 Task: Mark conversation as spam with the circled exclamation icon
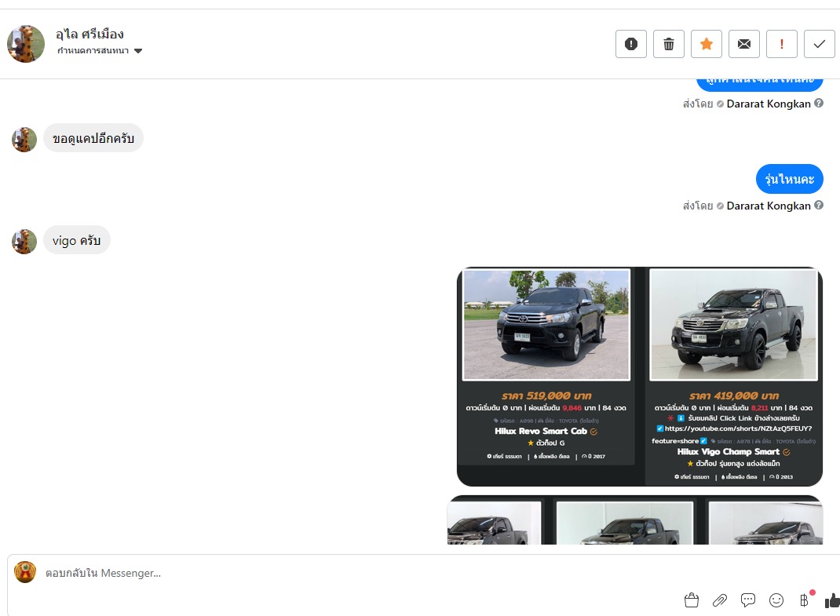[631, 44]
